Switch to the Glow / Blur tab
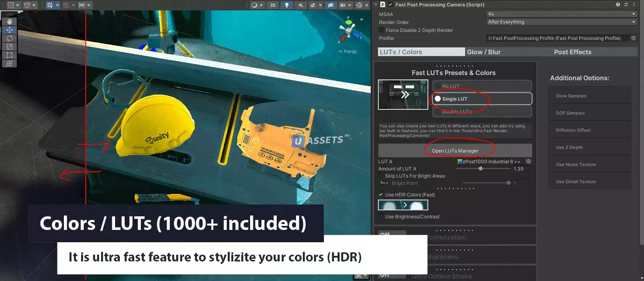The height and width of the screenshot is (281, 644). click(509, 52)
